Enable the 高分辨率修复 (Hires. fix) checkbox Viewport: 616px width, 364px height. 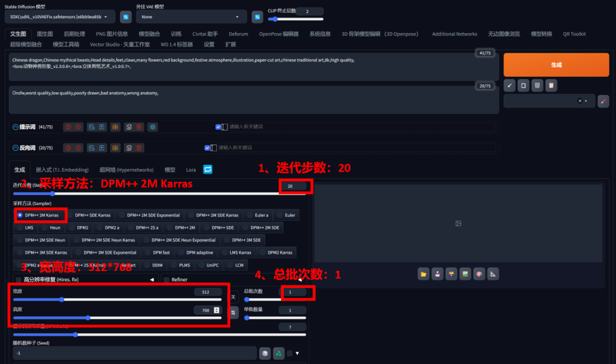click(18, 280)
